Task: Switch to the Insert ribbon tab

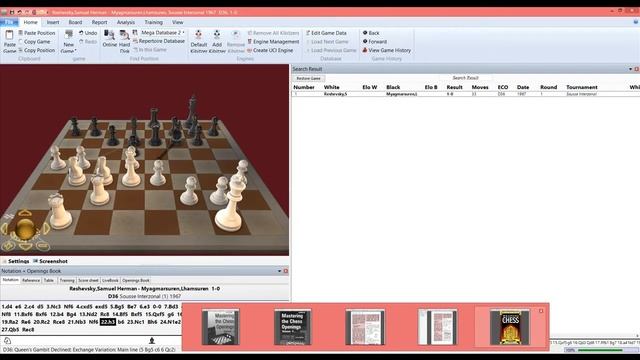Action: pyautogui.click(x=53, y=22)
